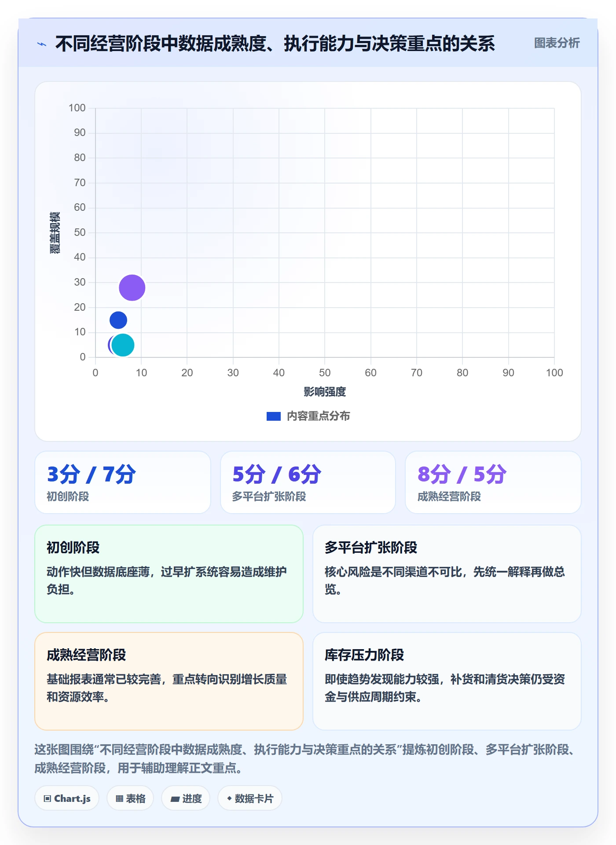Click the diamond icon in the 数据卡片 tag
616x845 pixels.
pos(229,798)
